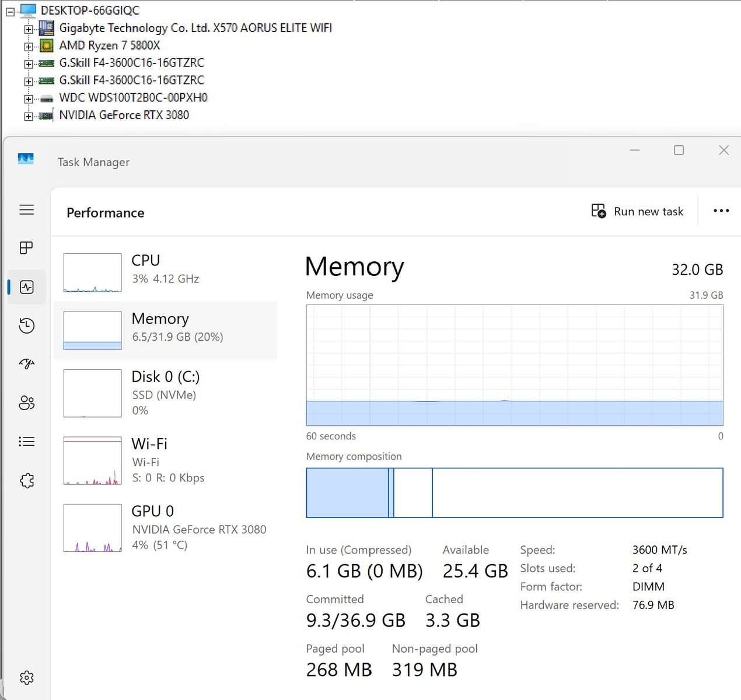Expand the WDC WDS100T2B0C drive node
741x700 pixels.
[28, 99]
